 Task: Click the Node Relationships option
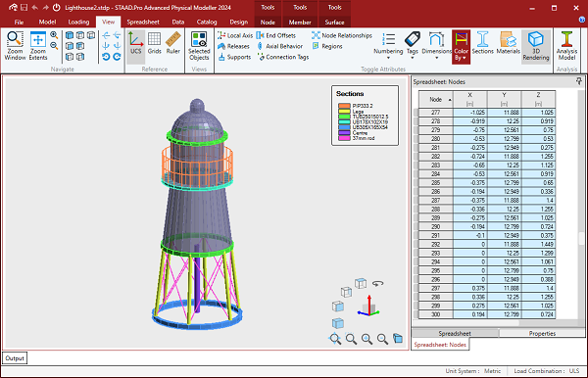coord(342,35)
